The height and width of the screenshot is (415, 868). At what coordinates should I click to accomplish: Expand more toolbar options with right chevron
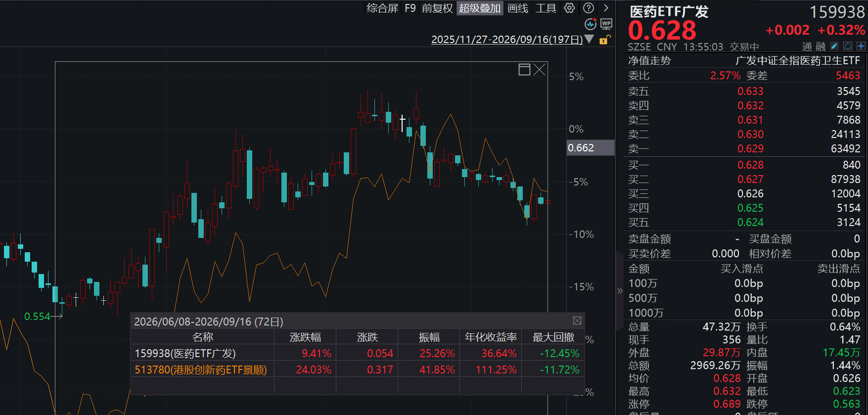[606, 8]
